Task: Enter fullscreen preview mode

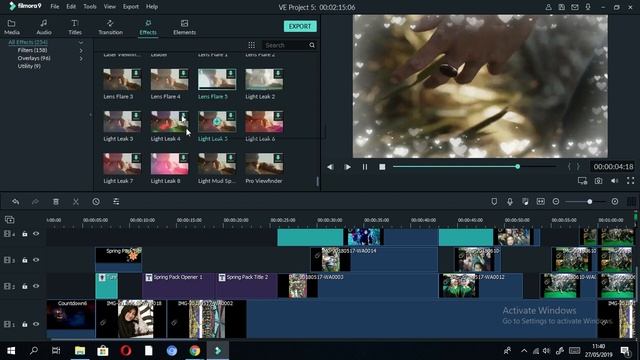Action: (630, 181)
